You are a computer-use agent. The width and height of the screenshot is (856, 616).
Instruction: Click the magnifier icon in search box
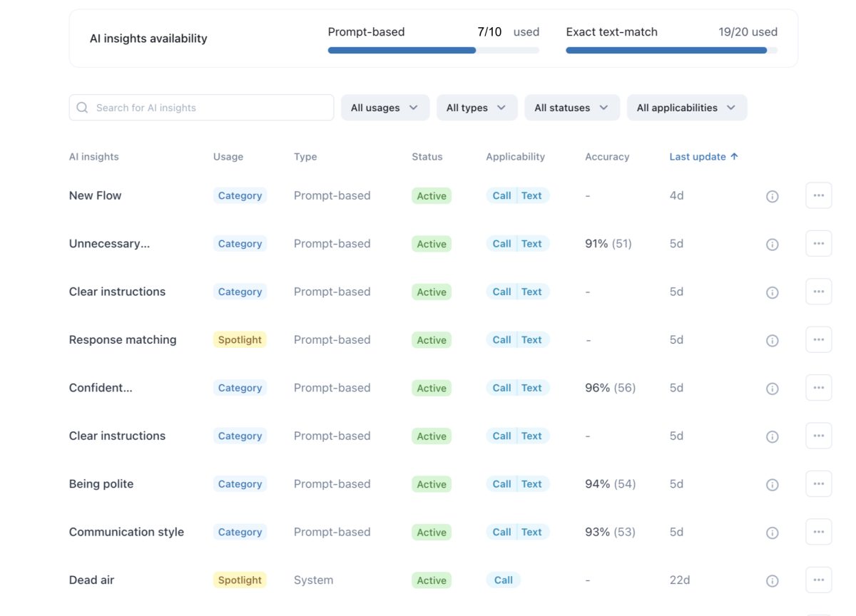coord(82,108)
